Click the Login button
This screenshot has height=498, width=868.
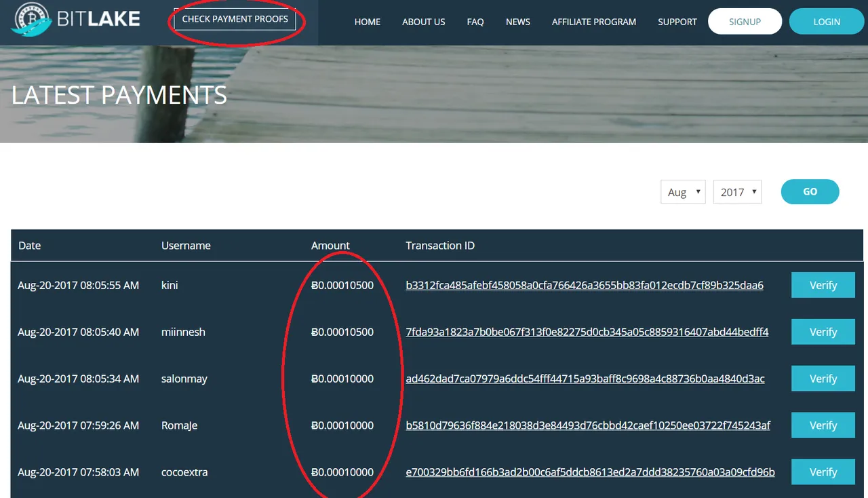click(827, 22)
